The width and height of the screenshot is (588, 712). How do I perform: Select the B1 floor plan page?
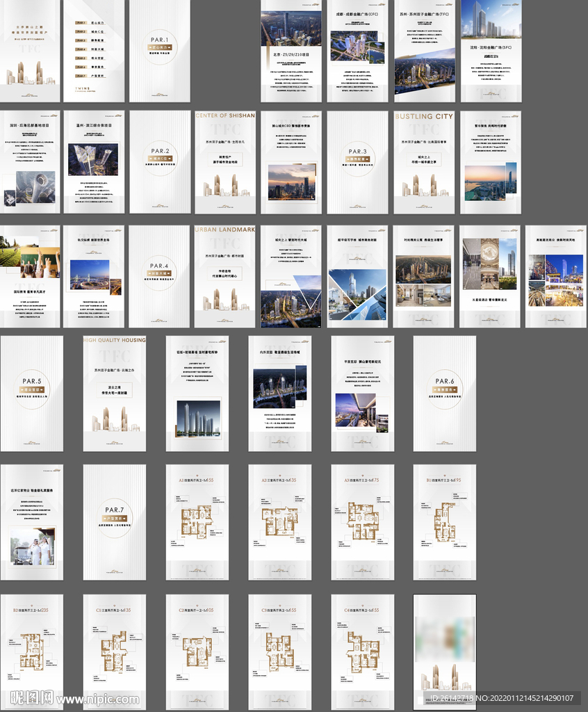(445, 522)
